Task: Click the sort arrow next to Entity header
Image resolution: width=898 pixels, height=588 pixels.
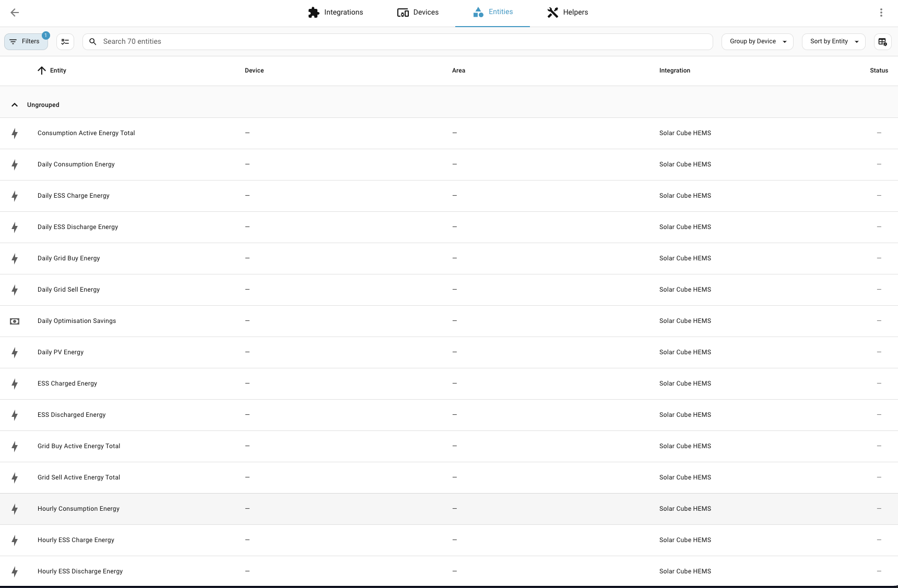Action: (x=42, y=70)
